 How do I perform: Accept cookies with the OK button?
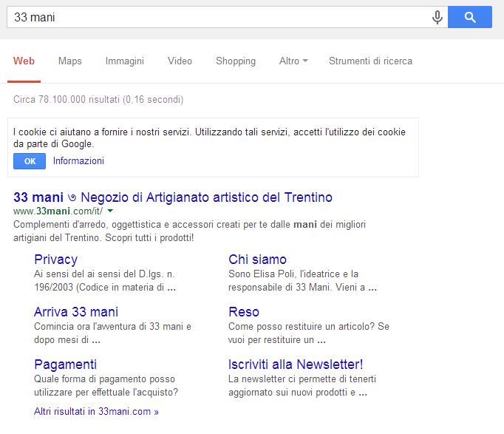(30, 161)
